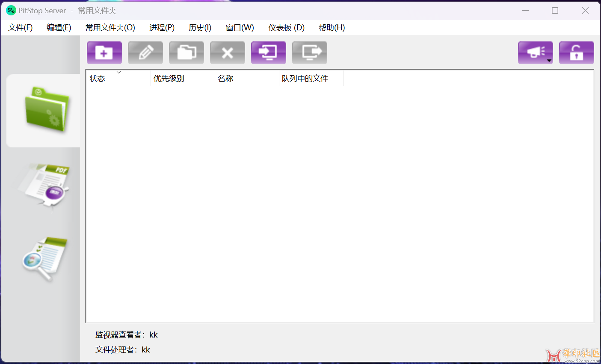Sort by 名称 column header
Viewport: 601px width, 364px height.
click(x=246, y=79)
